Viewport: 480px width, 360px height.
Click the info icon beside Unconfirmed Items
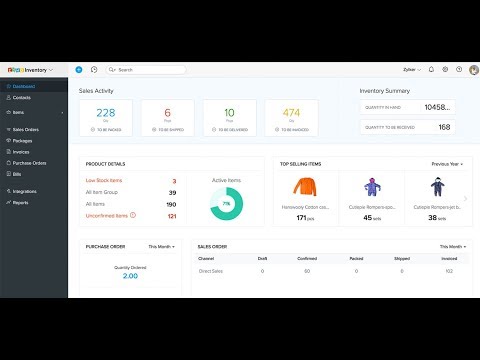(x=133, y=215)
